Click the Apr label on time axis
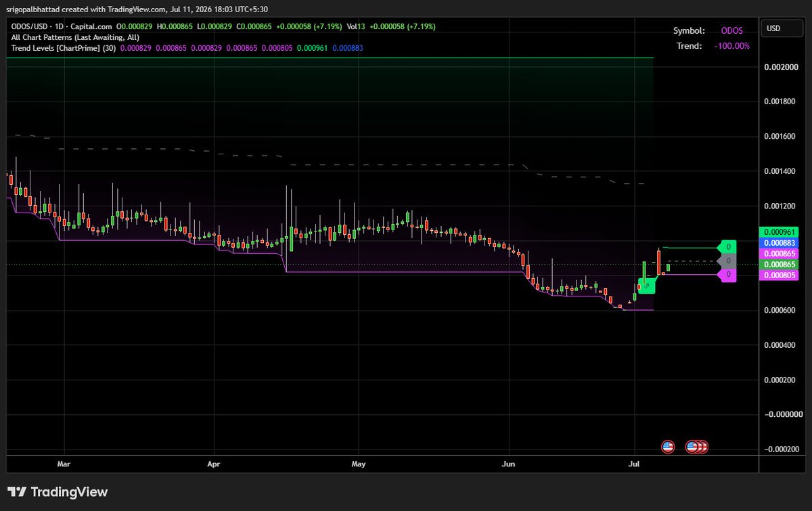The image size is (812, 511). pos(214,465)
